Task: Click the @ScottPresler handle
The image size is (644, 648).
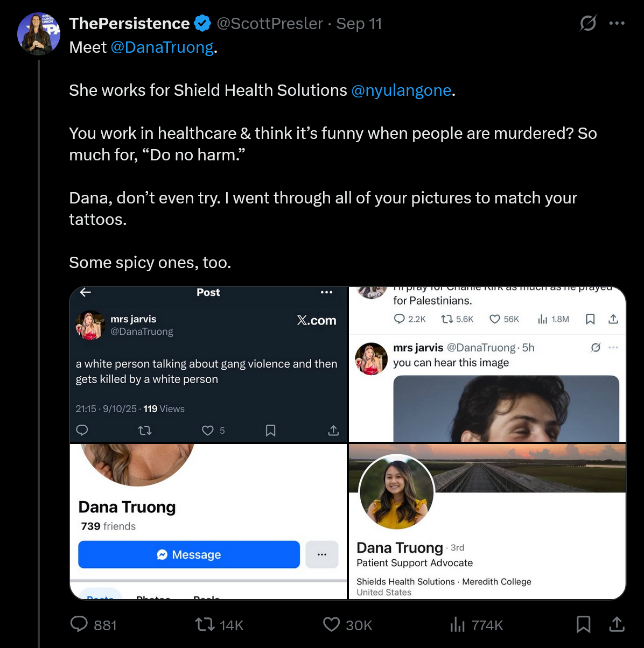Action: pyautogui.click(x=270, y=24)
